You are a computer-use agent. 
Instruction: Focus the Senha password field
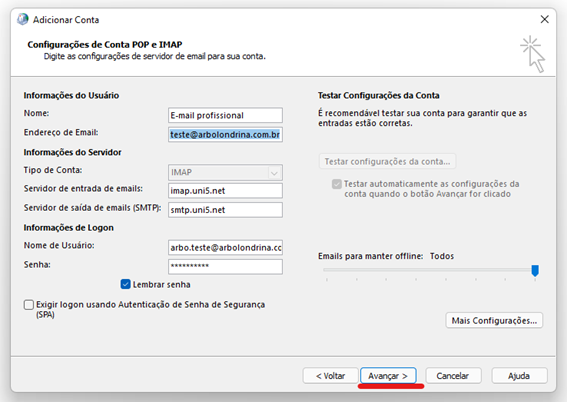click(225, 267)
